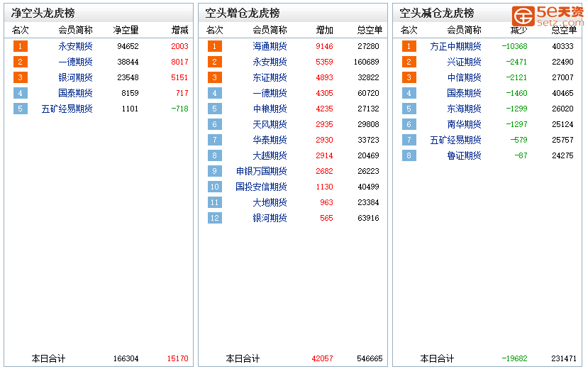Select 中信期货 member link
The width and height of the screenshot is (588, 374).
(x=465, y=77)
